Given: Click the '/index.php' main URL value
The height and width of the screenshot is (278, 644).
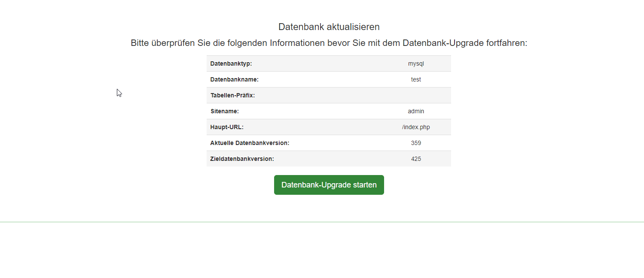Looking at the screenshot, I should 416,127.
